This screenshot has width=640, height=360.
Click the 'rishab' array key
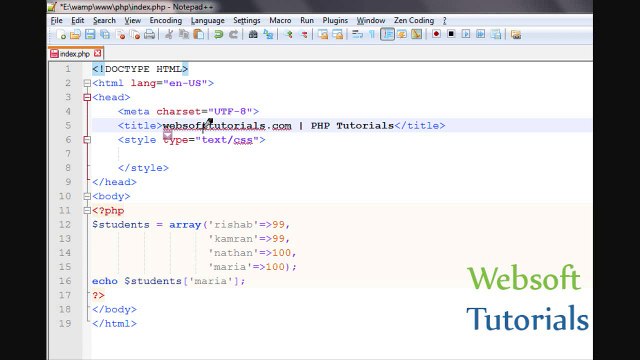coord(233,225)
